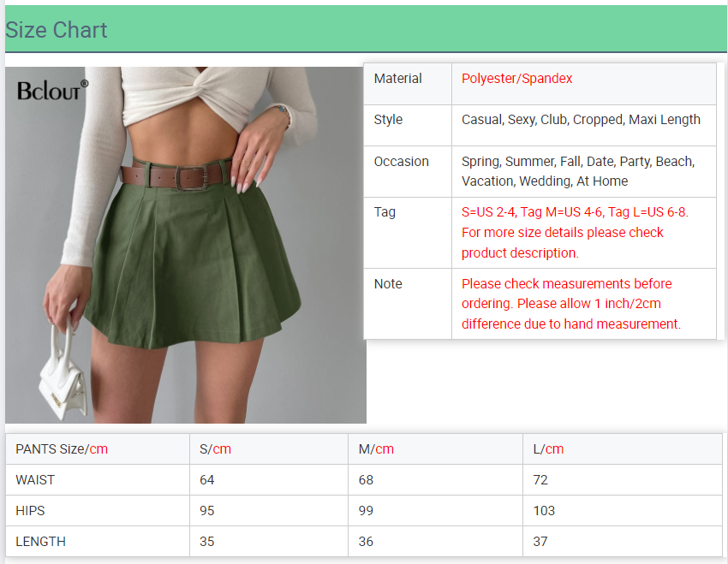The width and height of the screenshot is (728, 564).
Task: Click the Polyester/Spandex material text
Action: click(516, 79)
